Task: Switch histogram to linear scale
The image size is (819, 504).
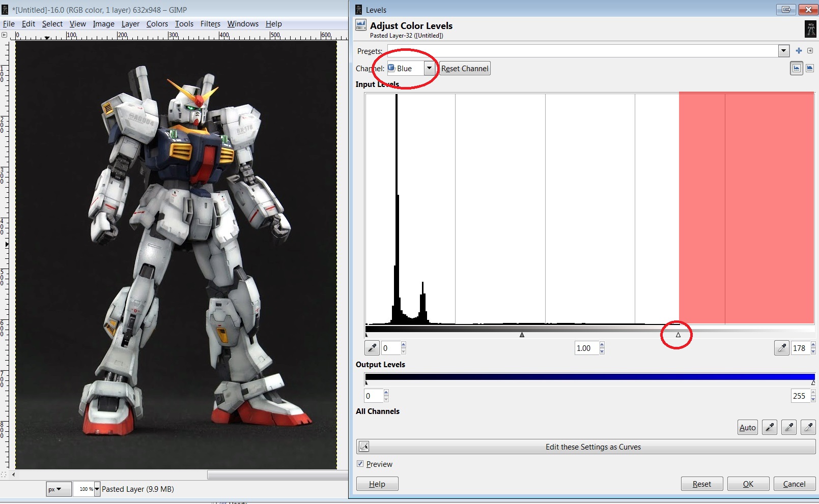Action: pos(797,68)
